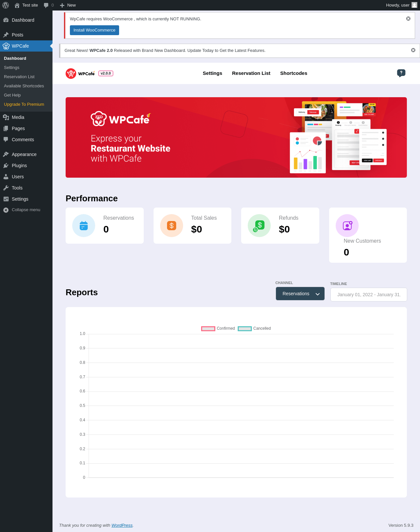Click the Pages icon in sidebar

point(6,128)
